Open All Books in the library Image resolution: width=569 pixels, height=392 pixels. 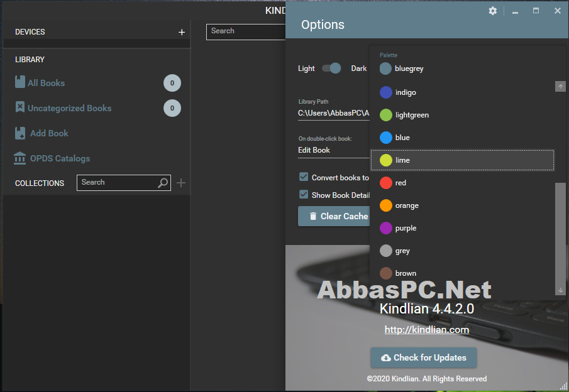[x=46, y=83]
